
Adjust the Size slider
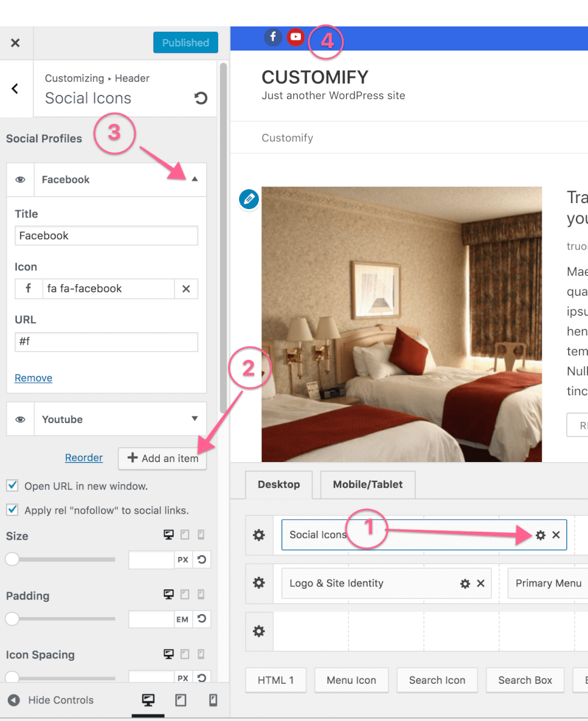pos(61,559)
